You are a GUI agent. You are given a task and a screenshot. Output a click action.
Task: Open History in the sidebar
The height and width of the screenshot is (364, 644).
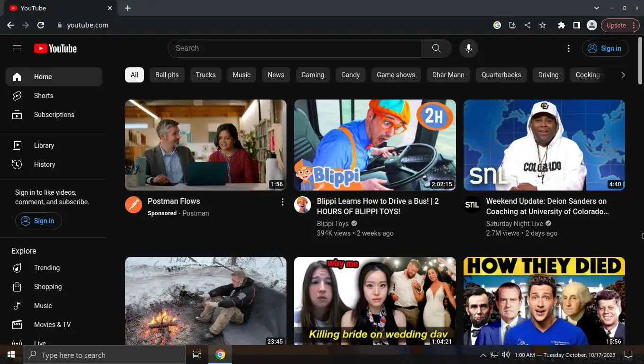pos(54,164)
